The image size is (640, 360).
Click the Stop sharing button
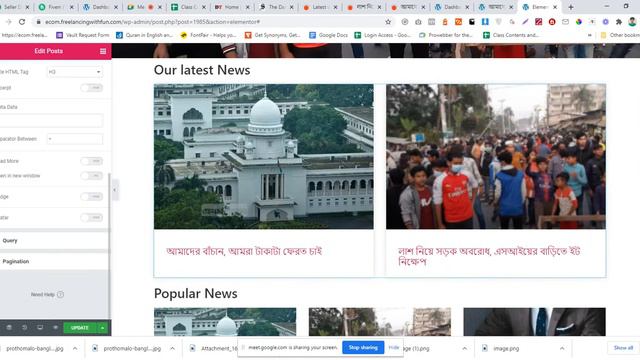363,347
